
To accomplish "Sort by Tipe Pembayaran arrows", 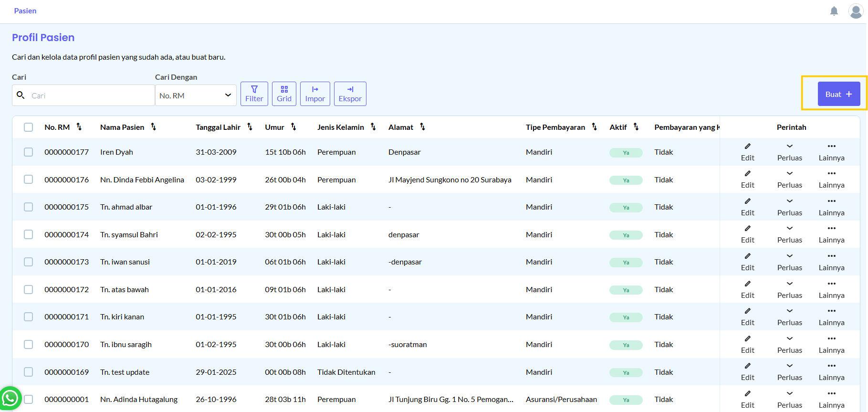I will (595, 127).
